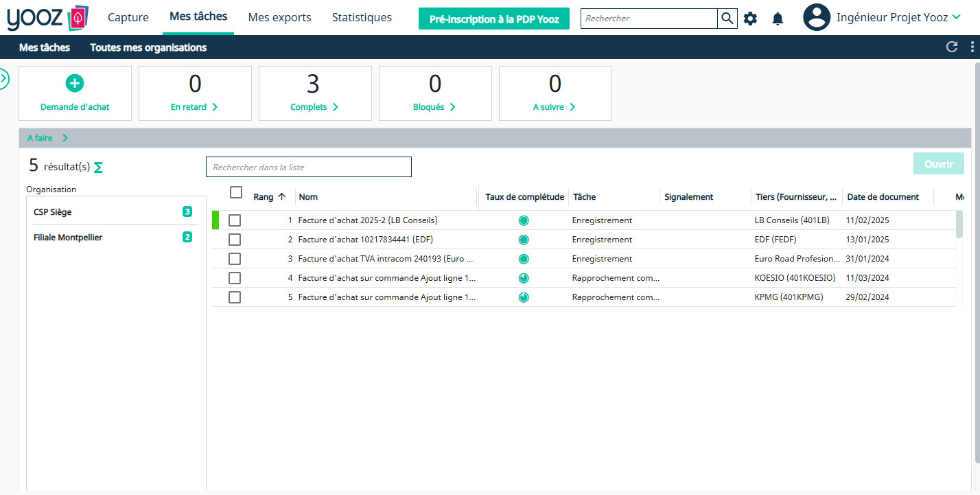
Task: Click completion icon for KPMG row
Action: pyautogui.click(x=524, y=297)
